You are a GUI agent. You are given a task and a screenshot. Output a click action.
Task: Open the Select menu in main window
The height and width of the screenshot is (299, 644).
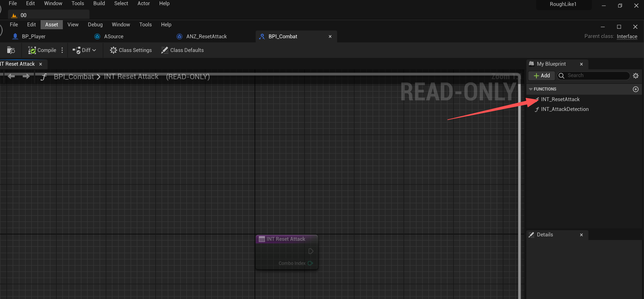click(121, 3)
